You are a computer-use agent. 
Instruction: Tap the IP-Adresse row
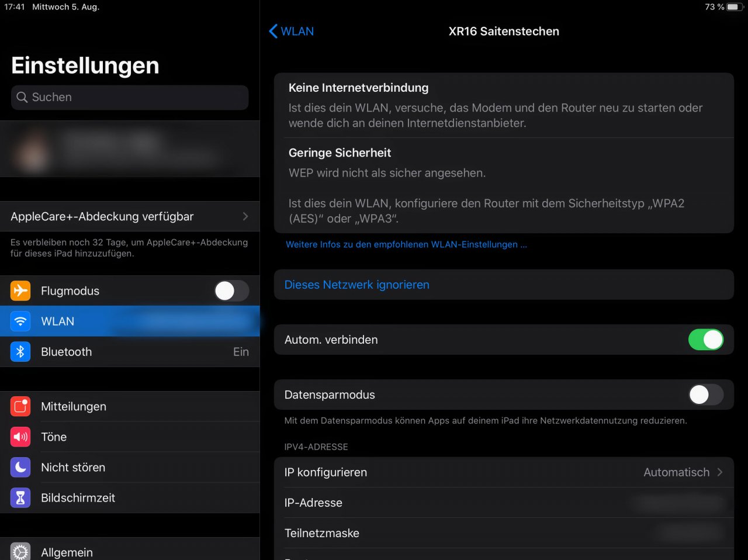point(504,503)
